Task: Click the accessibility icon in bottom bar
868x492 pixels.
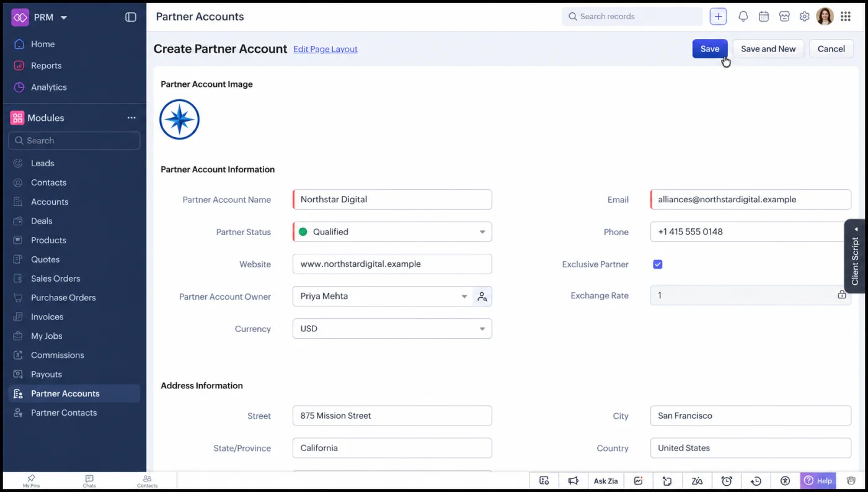Action: pos(785,481)
